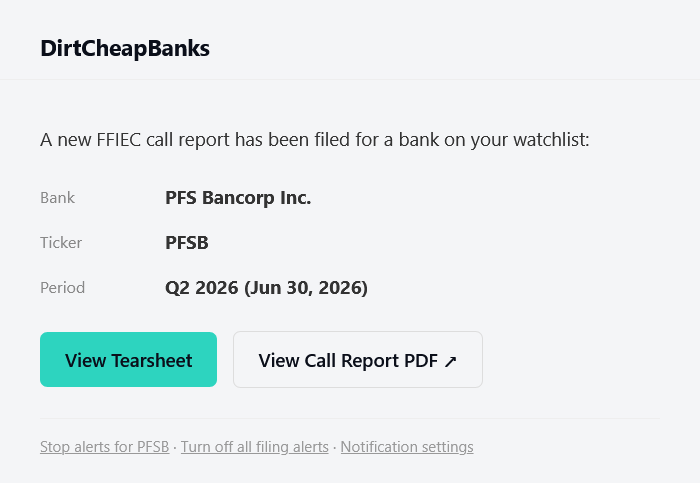Viewport: 700px width, 483px height.
Task: Click the word watchlist in the message
Action: [551, 140]
